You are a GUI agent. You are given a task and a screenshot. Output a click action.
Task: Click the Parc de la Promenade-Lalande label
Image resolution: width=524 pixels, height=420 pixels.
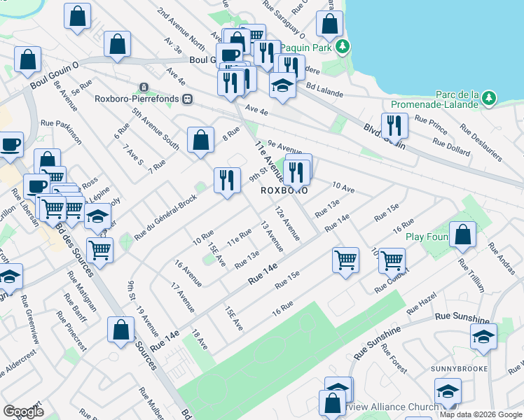(435, 99)
